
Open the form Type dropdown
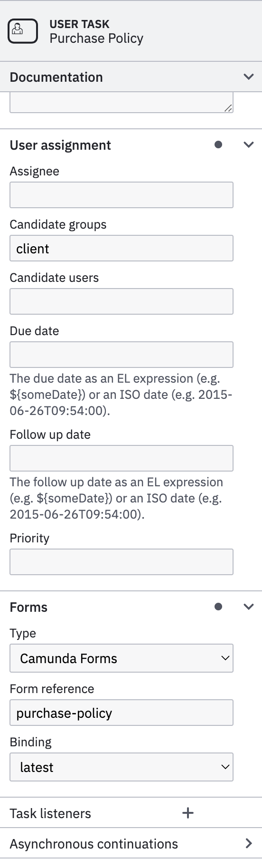click(x=122, y=658)
